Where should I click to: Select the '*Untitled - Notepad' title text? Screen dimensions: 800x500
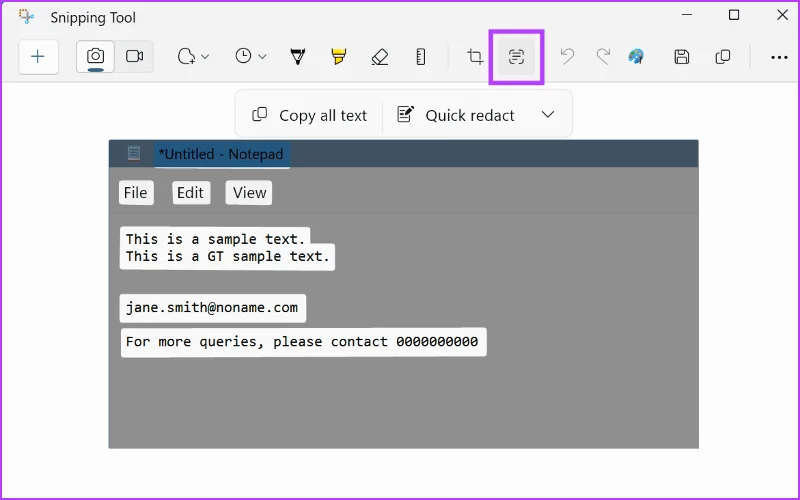pos(221,154)
